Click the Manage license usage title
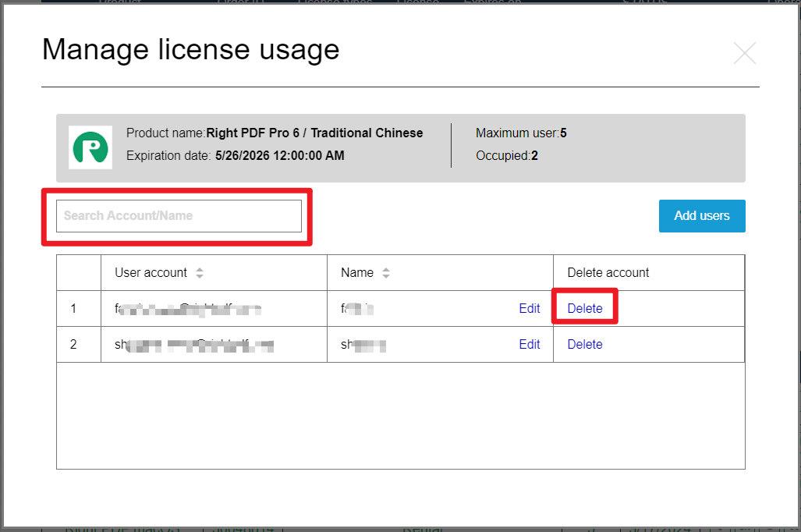Screen dimensions: 801x532 (190, 50)
